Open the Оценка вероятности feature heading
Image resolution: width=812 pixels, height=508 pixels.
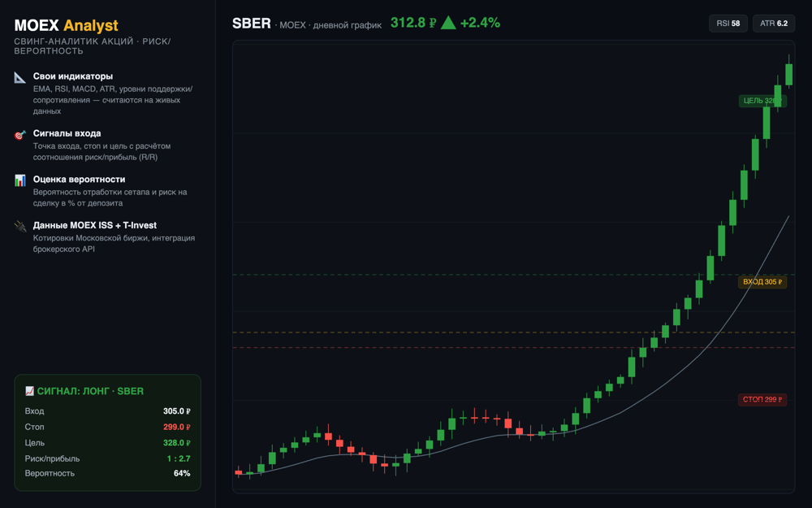click(80, 180)
